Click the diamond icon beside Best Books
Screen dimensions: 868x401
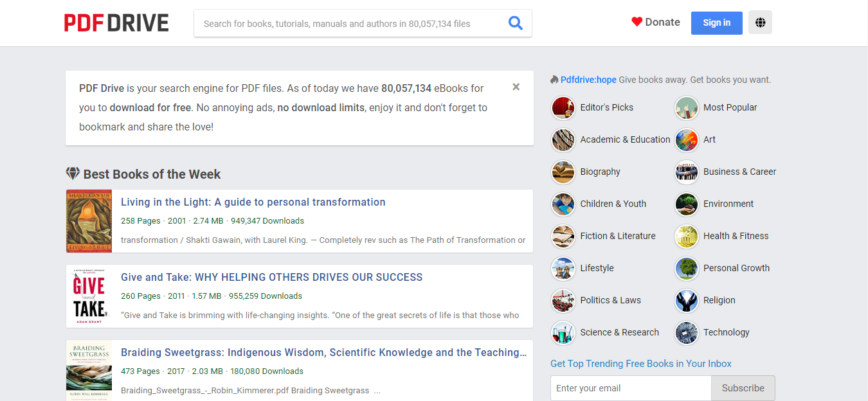coord(73,174)
